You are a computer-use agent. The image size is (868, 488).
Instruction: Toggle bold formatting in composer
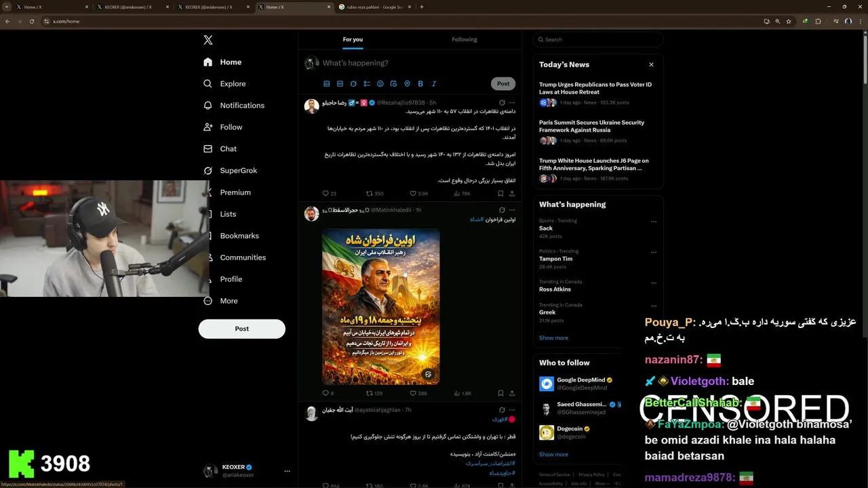tap(420, 84)
